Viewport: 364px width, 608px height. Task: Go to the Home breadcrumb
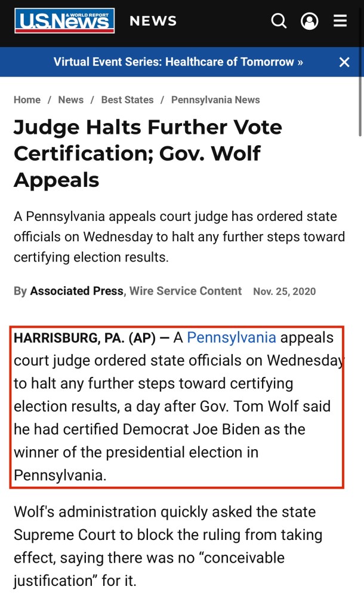point(27,100)
